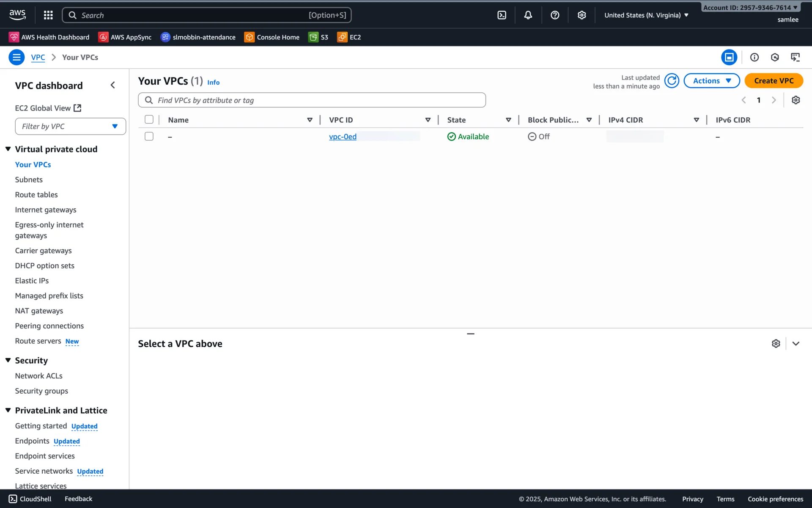Image resolution: width=812 pixels, height=508 pixels.
Task: Click the notifications bell icon
Action: coord(528,15)
